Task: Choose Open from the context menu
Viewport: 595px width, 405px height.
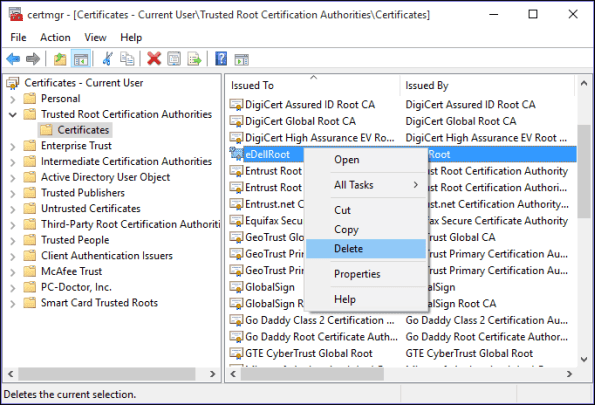Action: click(x=366, y=160)
